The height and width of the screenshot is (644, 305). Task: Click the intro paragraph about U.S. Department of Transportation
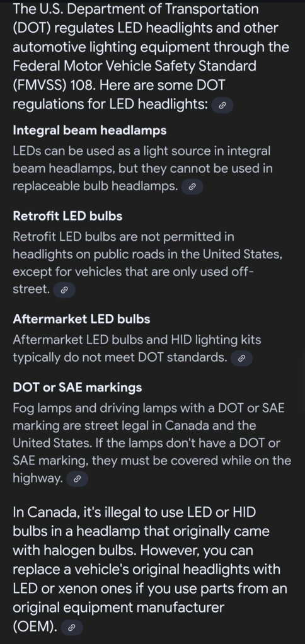(151, 57)
